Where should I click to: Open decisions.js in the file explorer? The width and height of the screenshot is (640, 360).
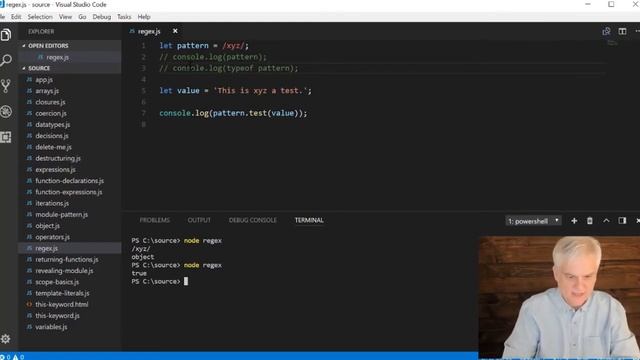click(x=52, y=136)
